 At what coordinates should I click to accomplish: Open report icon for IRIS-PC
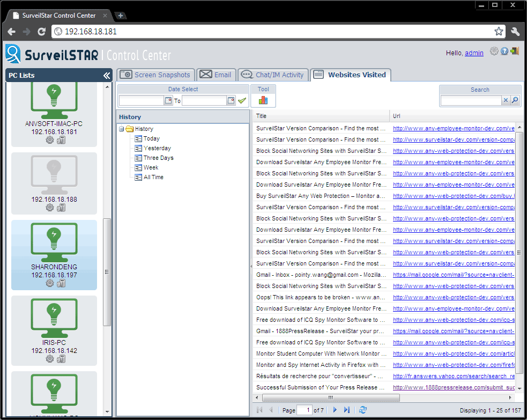(61, 359)
